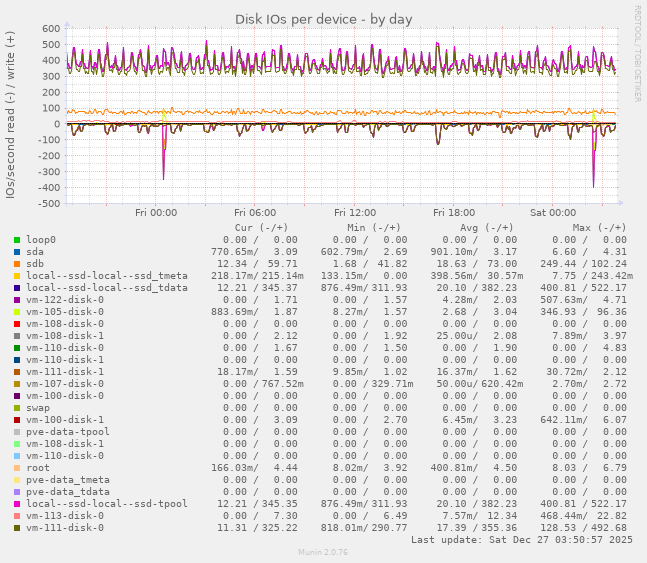Viewport: 647px width, 563px height.
Task: Click vm-105-disk-0 Max value '346.93 / 96.36'
Action: (583, 312)
